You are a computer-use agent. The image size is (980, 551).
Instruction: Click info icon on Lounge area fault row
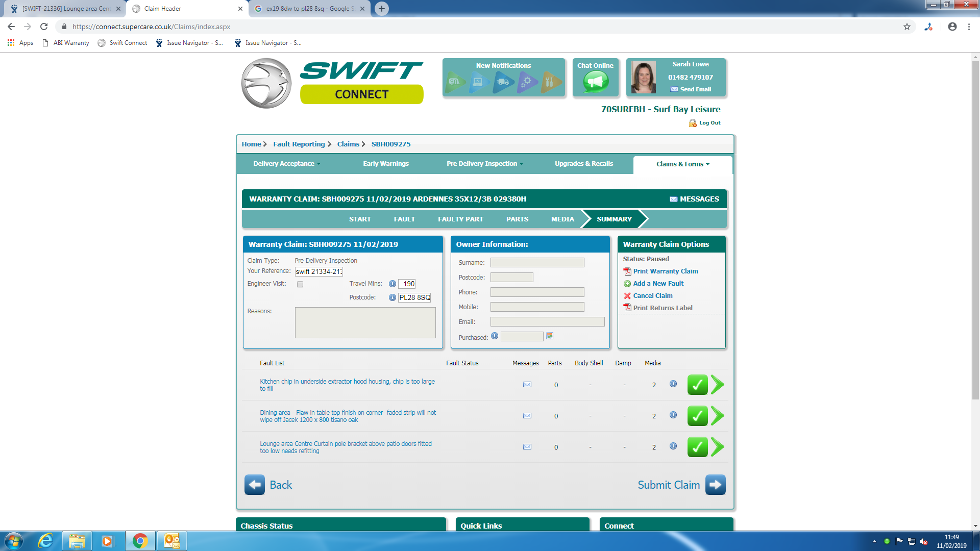(x=673, y=446)
